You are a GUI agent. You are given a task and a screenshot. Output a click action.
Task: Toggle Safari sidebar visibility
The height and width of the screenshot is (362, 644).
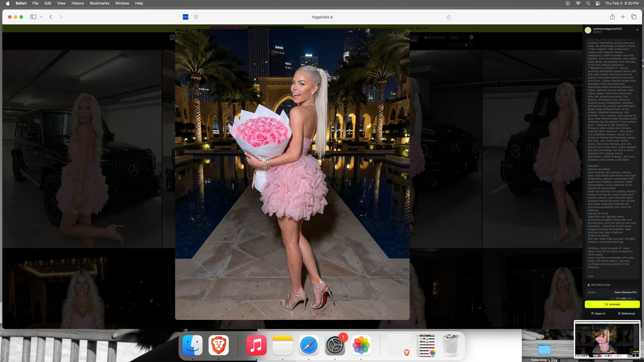pos(33,17)
